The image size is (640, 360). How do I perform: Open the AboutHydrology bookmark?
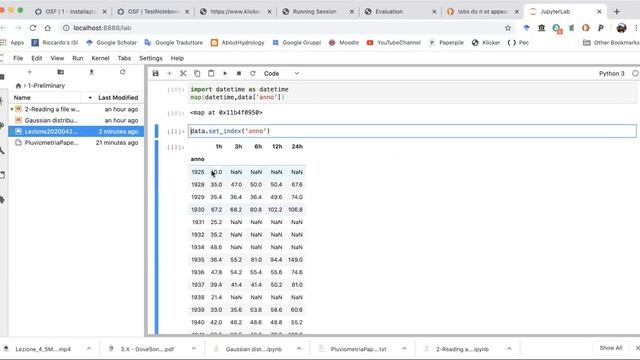pos(238,42)
